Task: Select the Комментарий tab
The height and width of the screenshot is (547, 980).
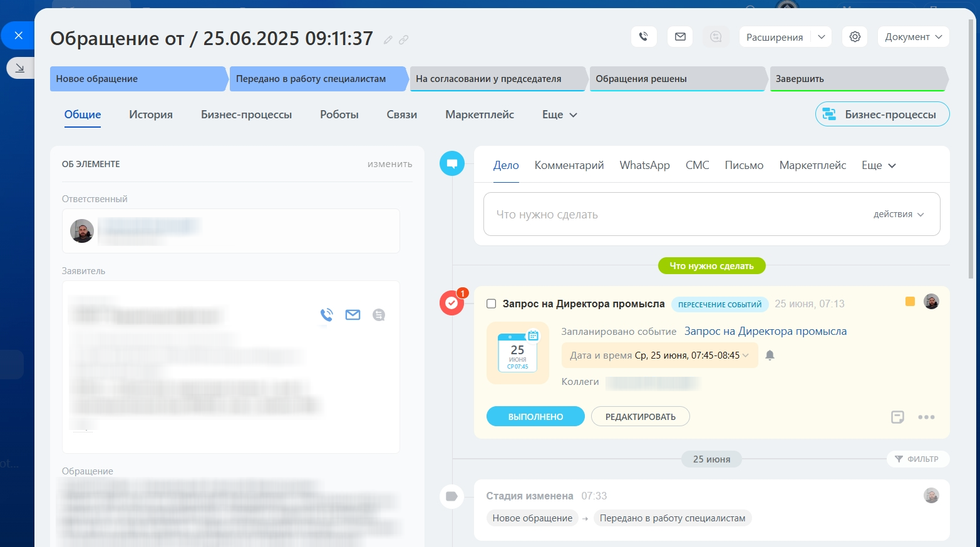Action: click(569, 165)
